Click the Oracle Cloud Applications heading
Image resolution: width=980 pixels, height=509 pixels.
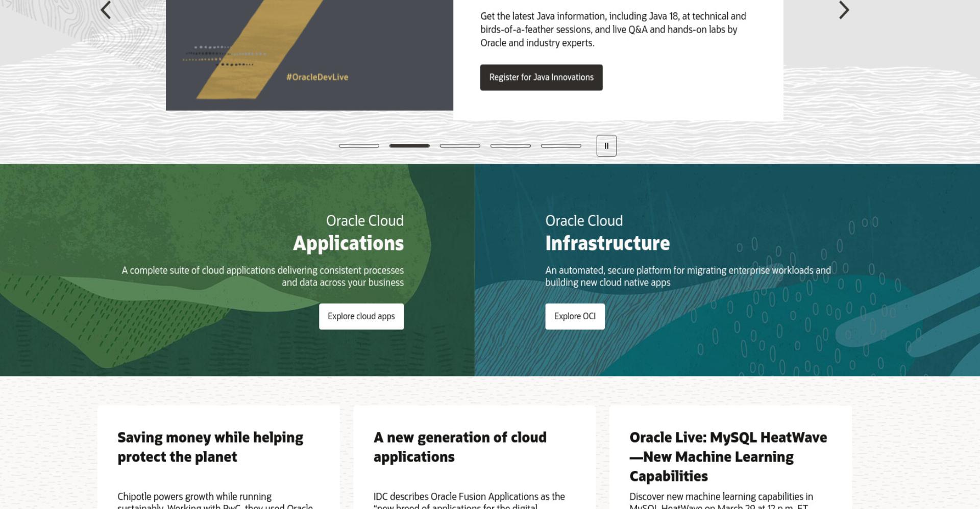[349, 233]
